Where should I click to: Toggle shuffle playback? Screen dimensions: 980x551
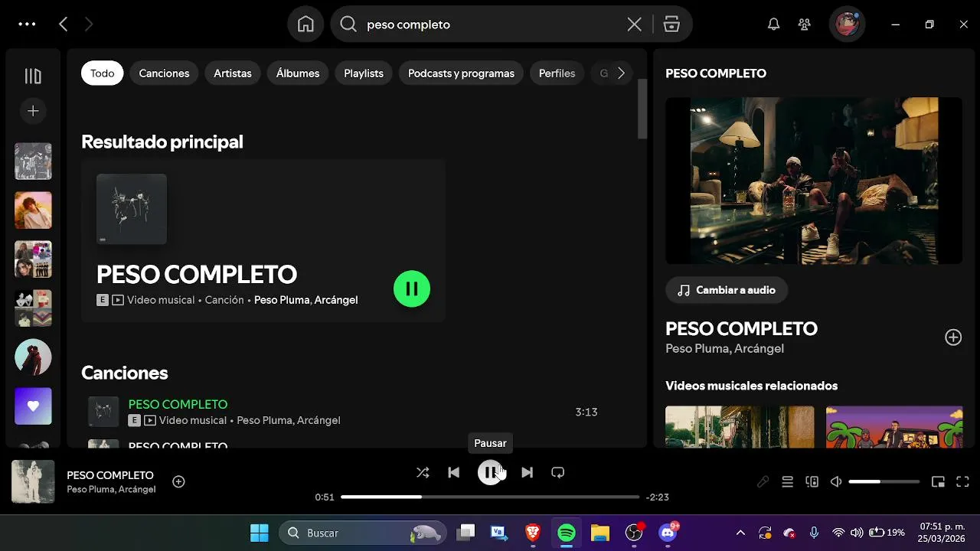pos(423,472)
